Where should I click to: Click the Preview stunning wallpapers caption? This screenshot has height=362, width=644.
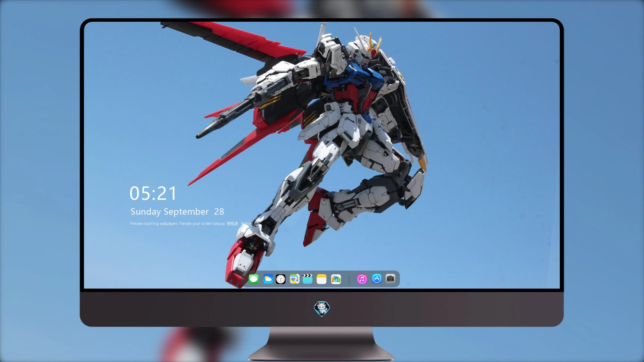[x=195, y=223]
